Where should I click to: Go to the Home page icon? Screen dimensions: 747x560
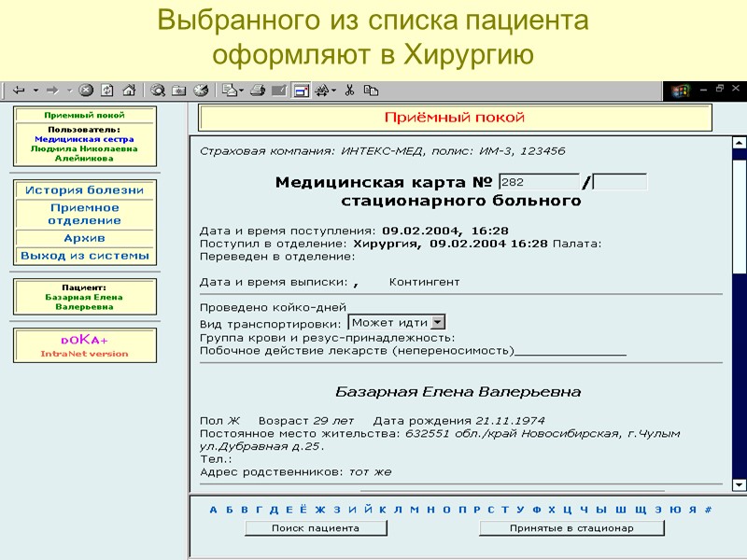(129, 90)
